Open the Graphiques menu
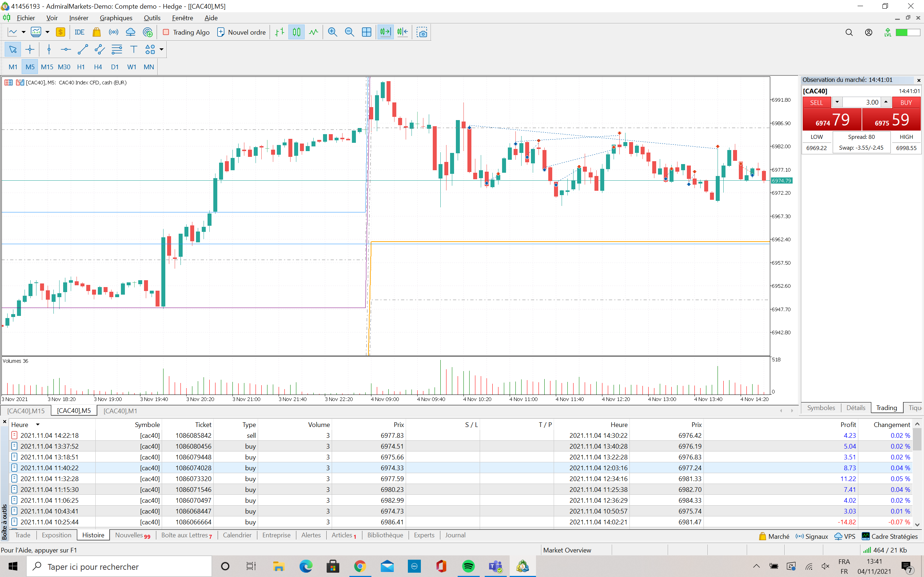 point(116,18)
